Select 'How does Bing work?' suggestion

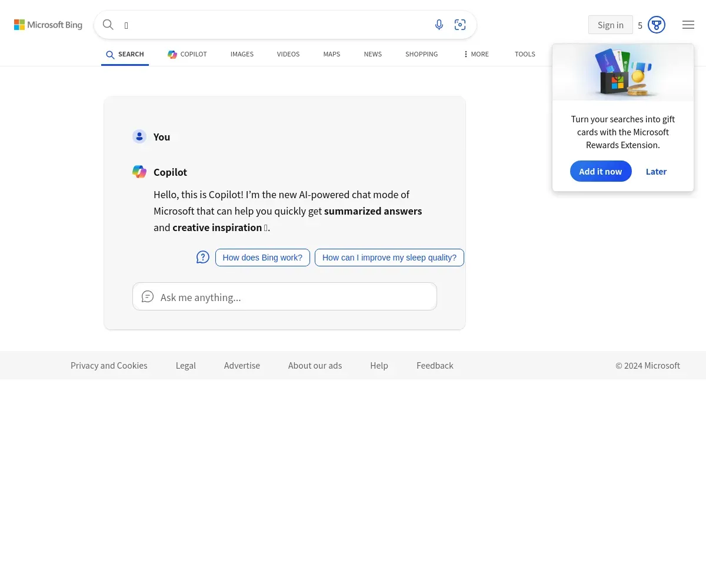[x=262, y=258]
